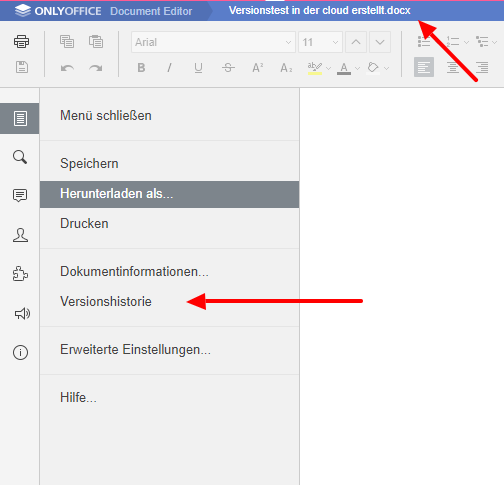Click the bullet list icon
Screen dimensions: 504x485
pos(424,42)
